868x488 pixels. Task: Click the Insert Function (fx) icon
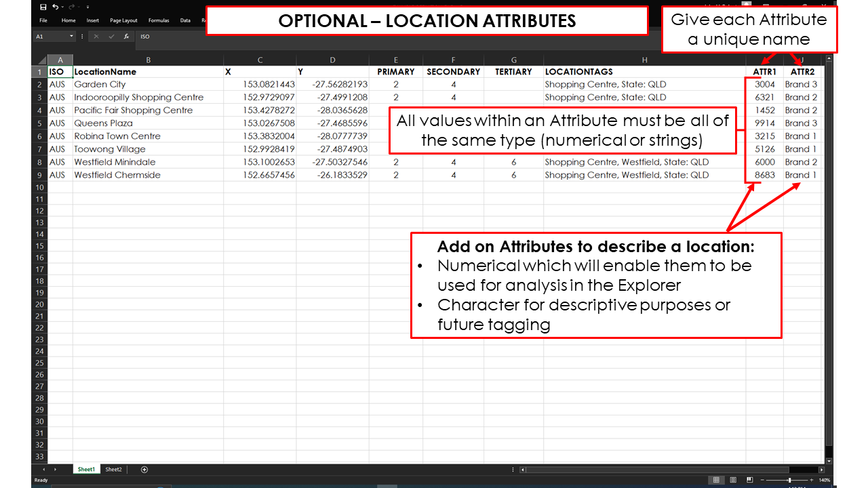pos(127,36)
